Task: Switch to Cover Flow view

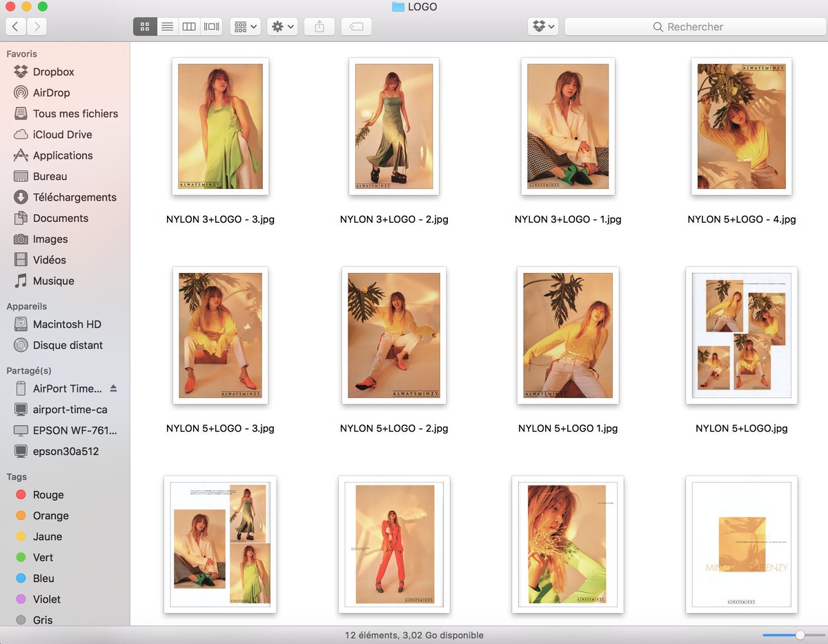Action: click(x=211, y=27)
